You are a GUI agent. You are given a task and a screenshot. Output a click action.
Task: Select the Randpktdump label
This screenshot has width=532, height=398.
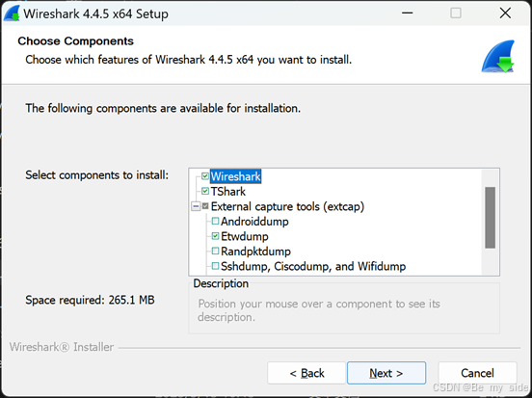[255, 252]
